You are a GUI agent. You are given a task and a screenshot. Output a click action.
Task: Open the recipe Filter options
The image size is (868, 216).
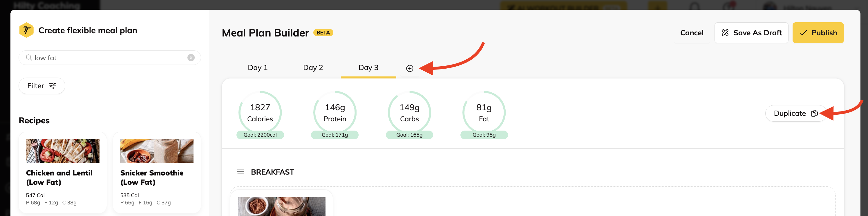tap(42, 86)
